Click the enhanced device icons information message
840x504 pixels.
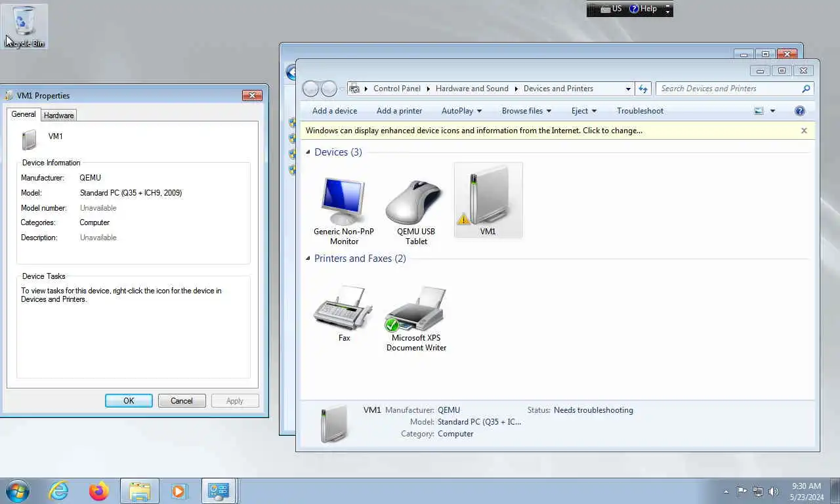[474, 131]
